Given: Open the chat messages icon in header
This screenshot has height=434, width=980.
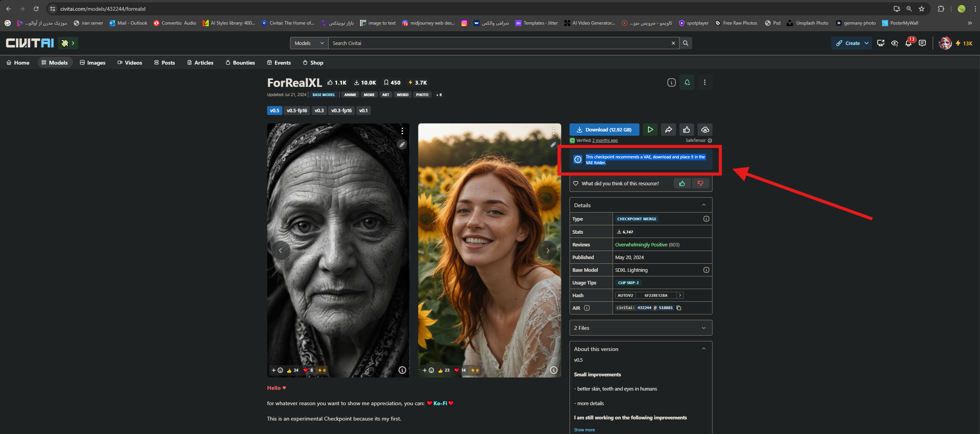Looking at the screenshot, I should [x=922, y=43].
